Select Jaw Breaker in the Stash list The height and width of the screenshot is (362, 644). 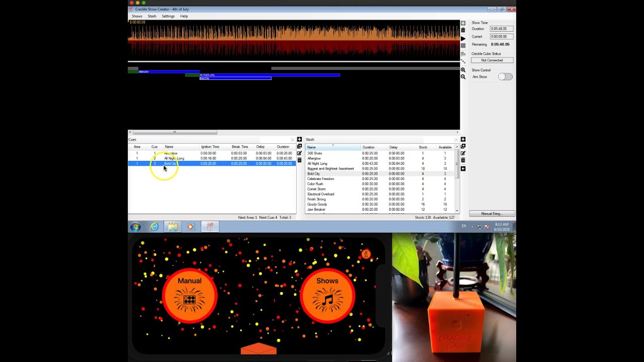(380, 209)
